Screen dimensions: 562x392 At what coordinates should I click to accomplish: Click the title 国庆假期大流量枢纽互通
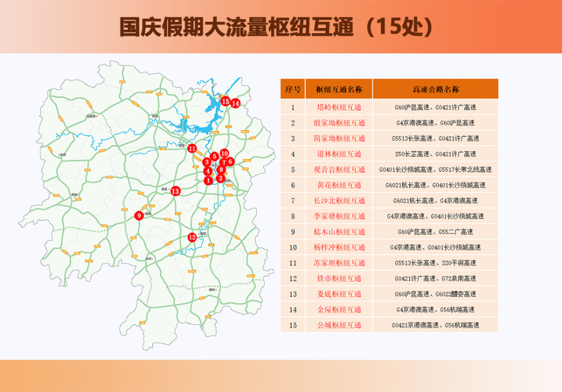[x=236, y=27]
